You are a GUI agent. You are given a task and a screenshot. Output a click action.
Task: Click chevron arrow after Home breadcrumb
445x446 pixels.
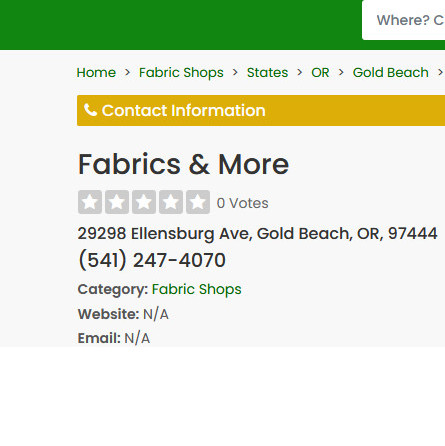point(127,72)
